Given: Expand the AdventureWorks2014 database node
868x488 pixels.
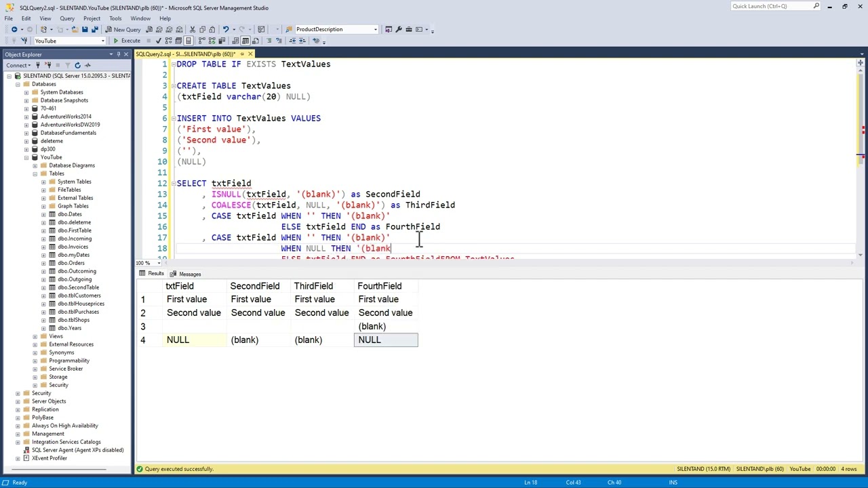Looking at the screenshot, I should point(26,117).
